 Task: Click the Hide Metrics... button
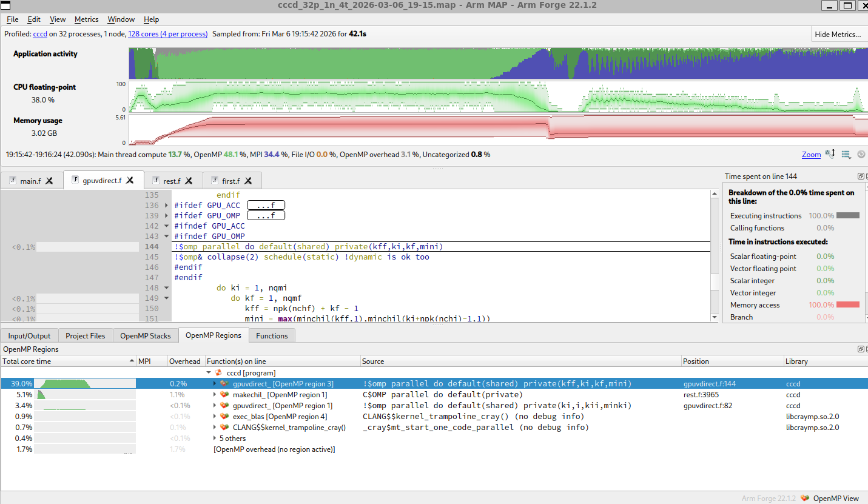pos(838,35)
